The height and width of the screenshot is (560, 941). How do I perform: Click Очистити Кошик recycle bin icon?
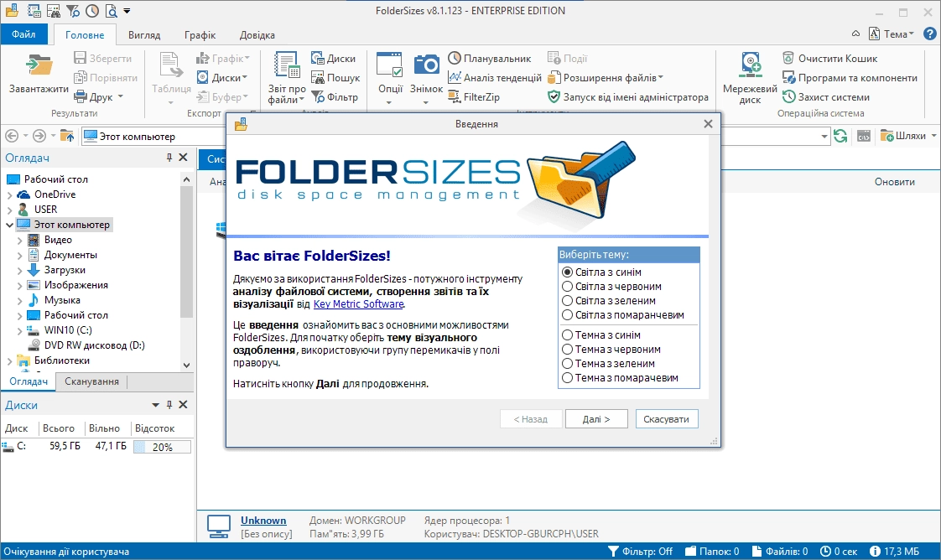(788, 58)
